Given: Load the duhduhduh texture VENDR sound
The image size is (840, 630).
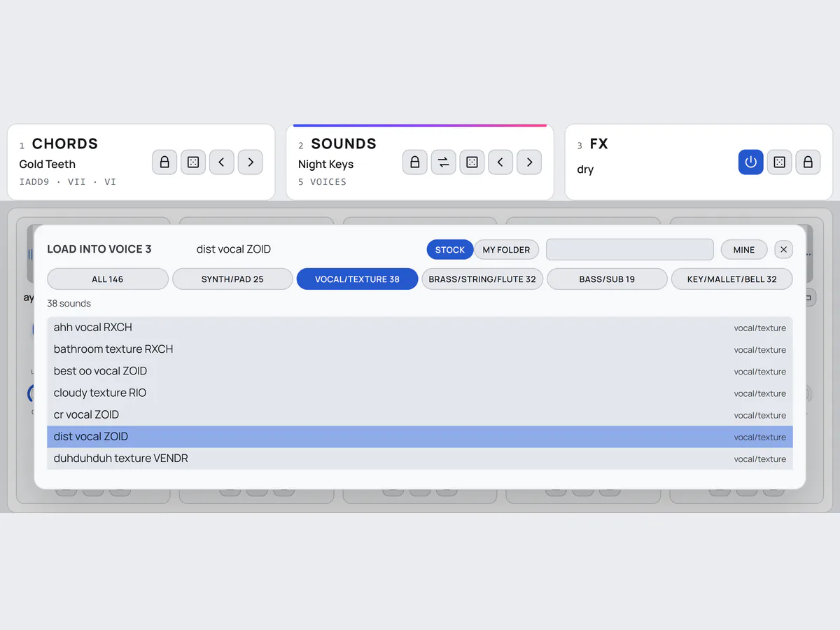Looking at the screenshot, I should 420,458.
